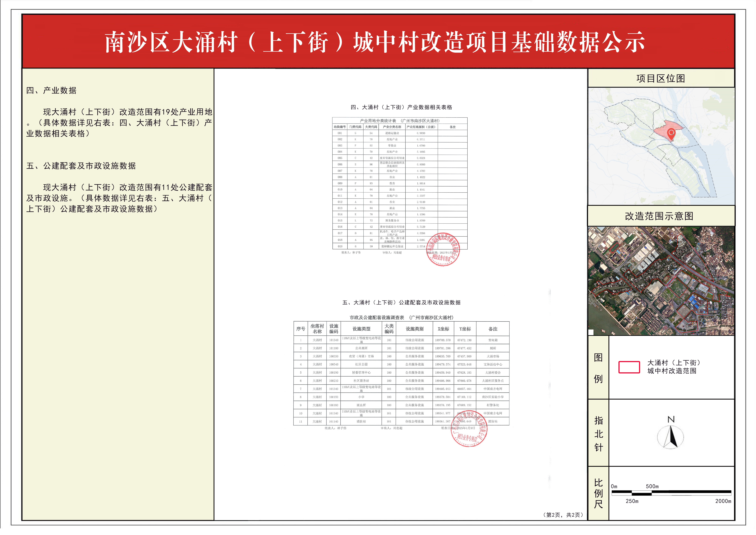The height and width of the screenshot is (535, 756).
Task: Click the scale label 500m
Action: (652, 486)
